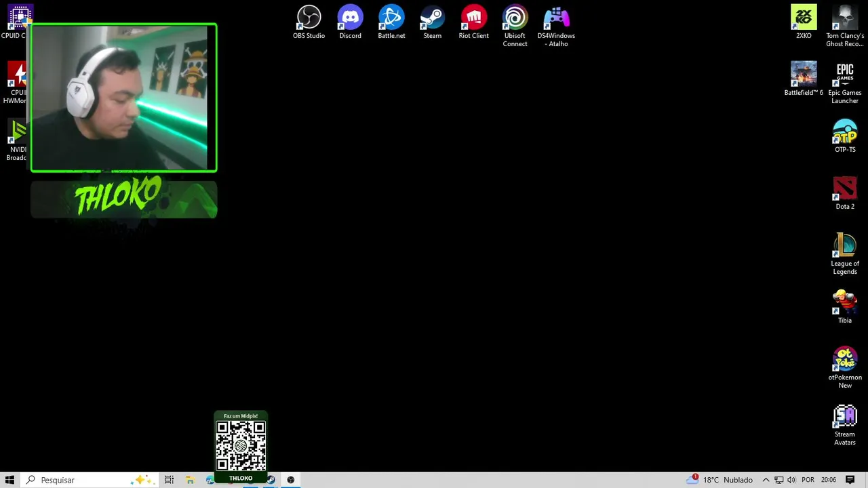Select the Discord desktop icon
868x488 pixels.
pos(350,22)
